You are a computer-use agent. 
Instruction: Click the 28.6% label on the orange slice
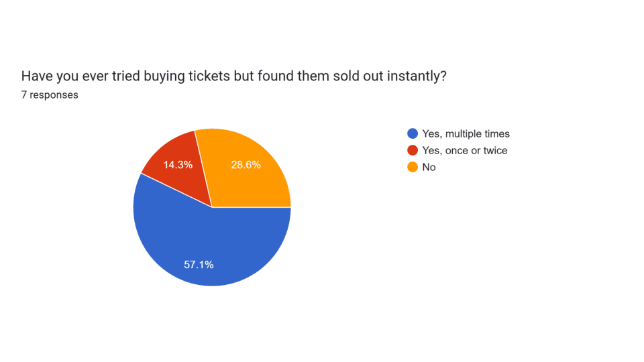(246, 164)
